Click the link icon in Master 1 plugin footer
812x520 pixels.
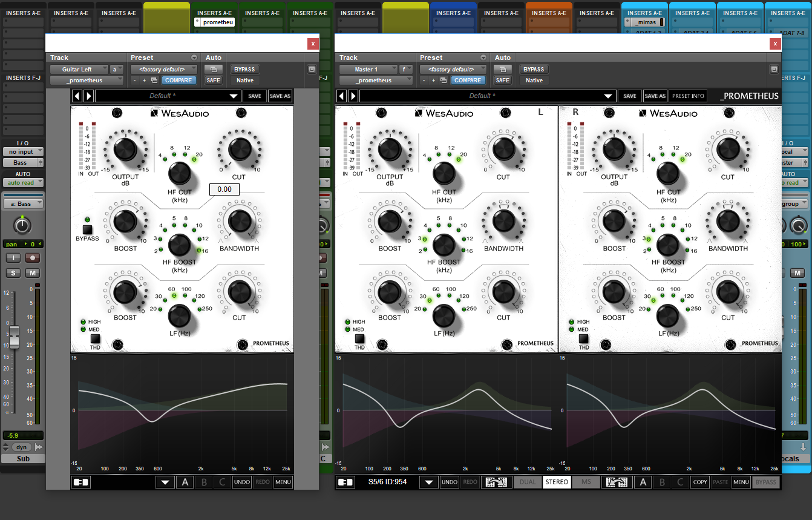click(345, 482)
